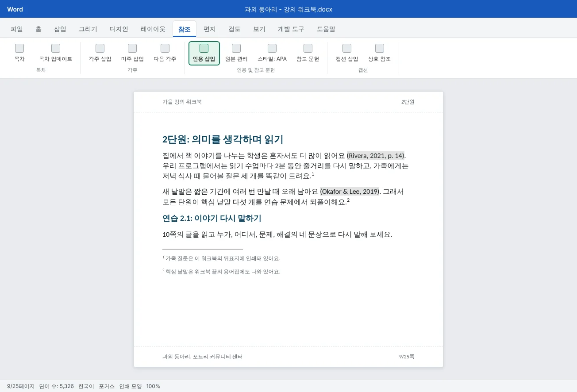Open the 디자인 tab

pos(119,29)
